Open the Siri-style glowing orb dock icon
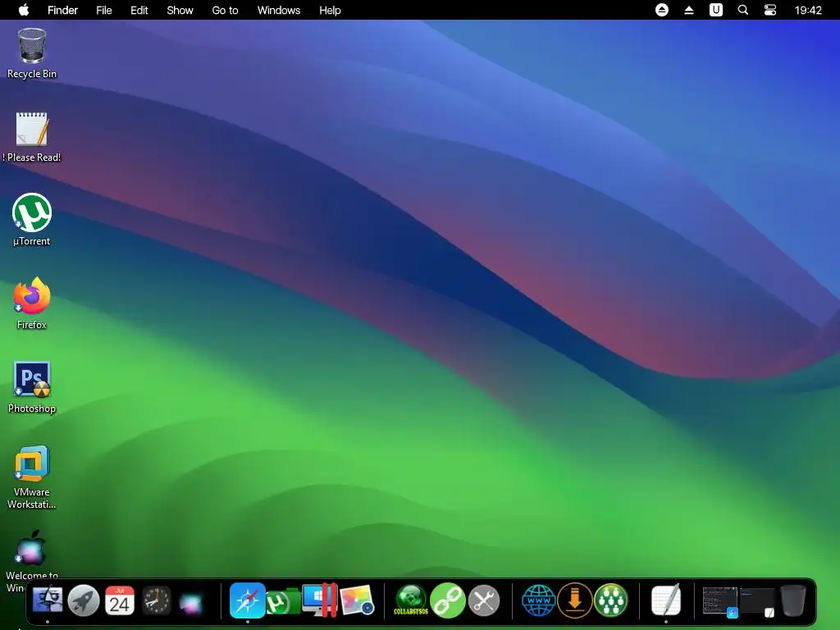The width and height of the screenshot is (840, 630). coord(191,603)
